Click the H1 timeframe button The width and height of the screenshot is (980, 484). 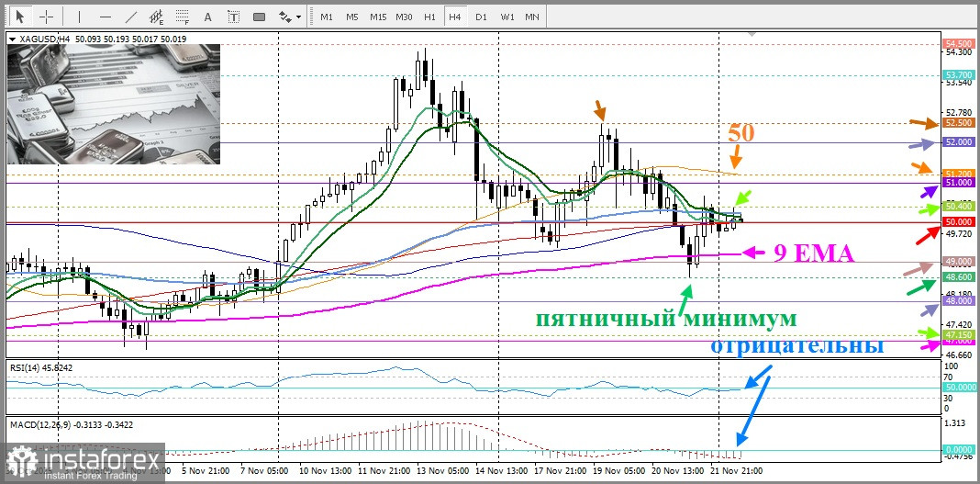[x=429, y=17]
